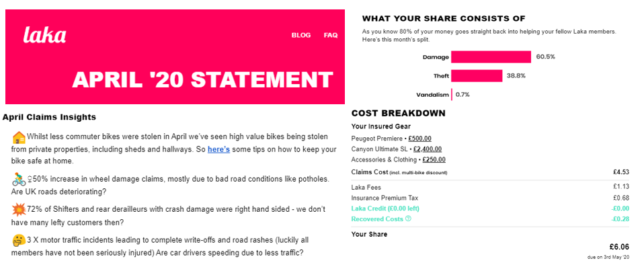Screen dimensions: 644x269
Task: Open the BLOG menu item
Action: 301,36
